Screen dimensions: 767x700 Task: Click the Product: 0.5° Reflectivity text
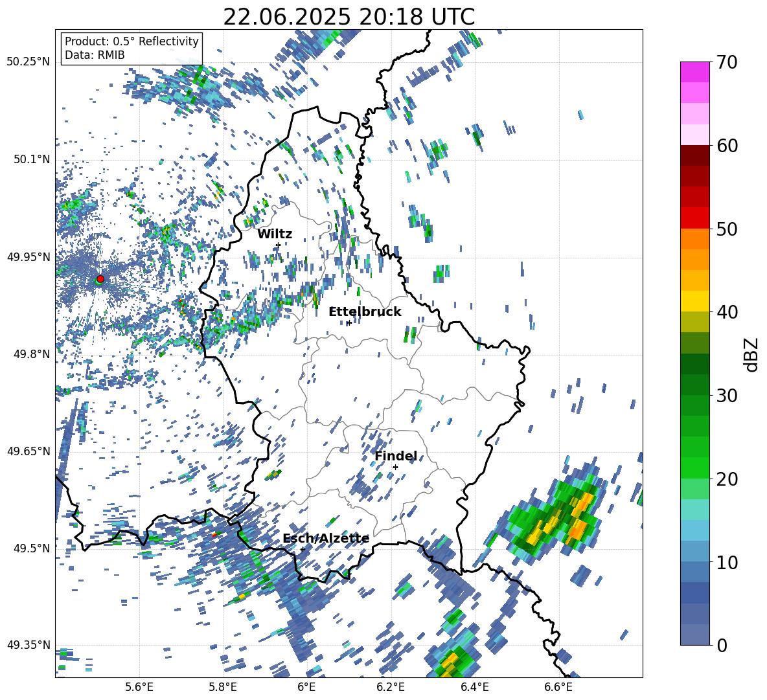[132, 41]
